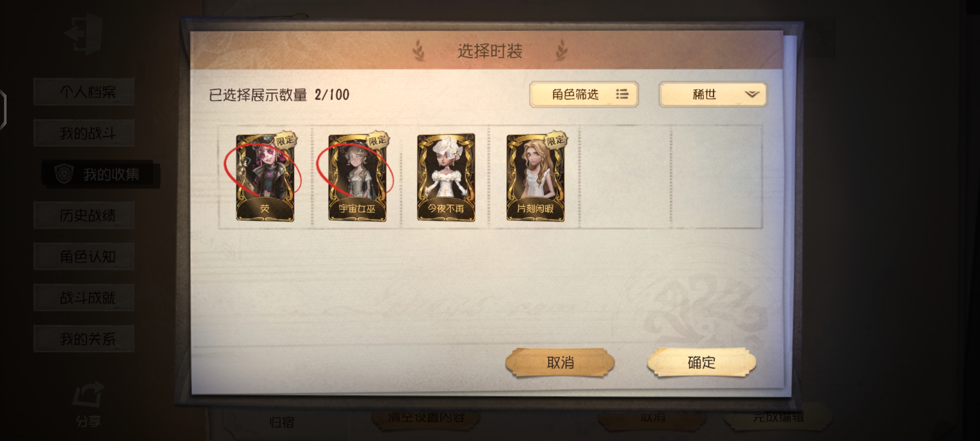980x441 pixels.
Task: Click the list icon in 角色筛选
Action: click(622, 94)
